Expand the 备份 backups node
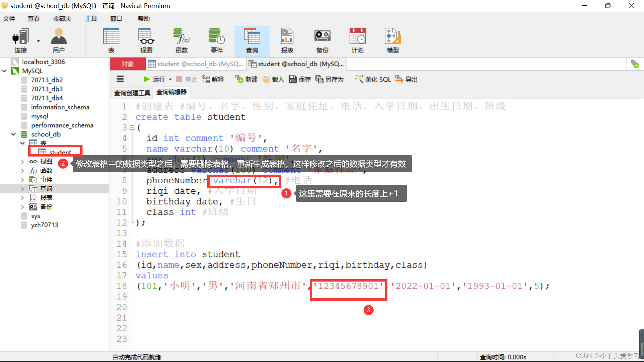 (x=22, y=207)
